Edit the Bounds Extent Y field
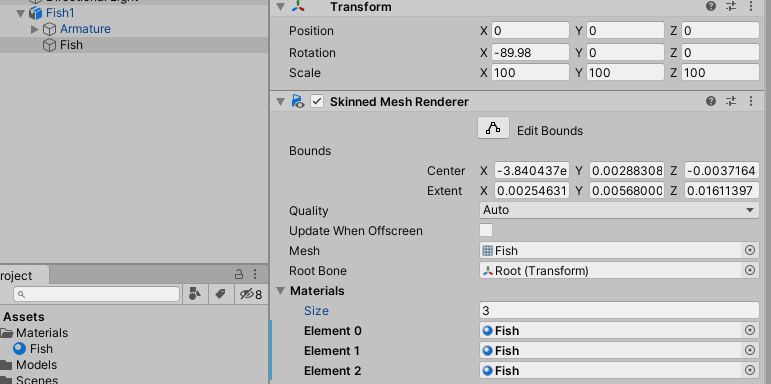This screenshot has height=384, width=771. point(626,190)
